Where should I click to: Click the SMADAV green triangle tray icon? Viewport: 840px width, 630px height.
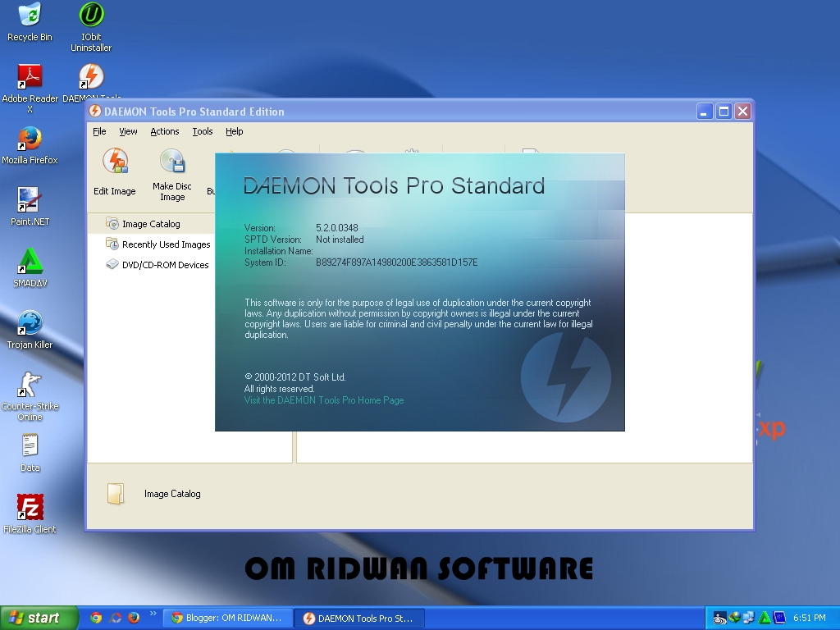765,619
